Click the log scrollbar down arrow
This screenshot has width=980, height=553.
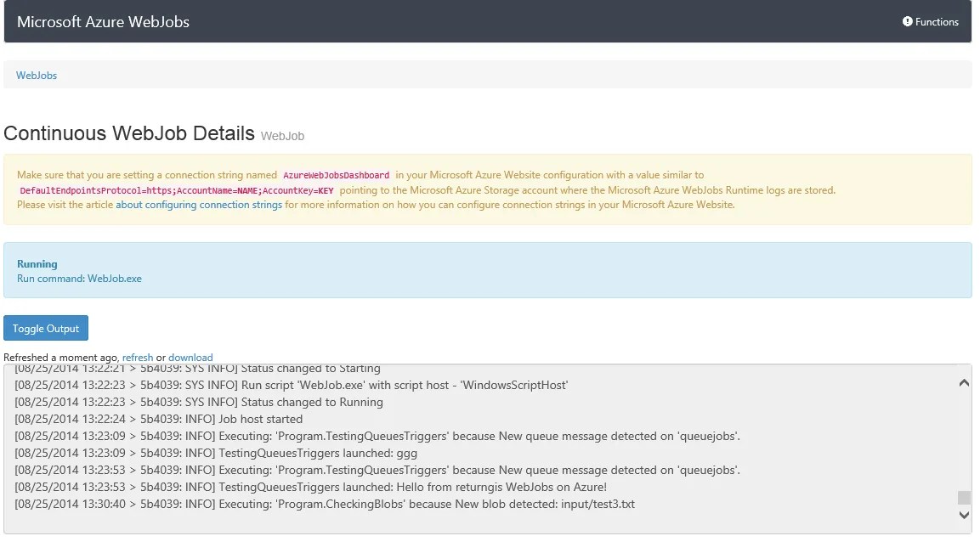[x=964, y=515]
